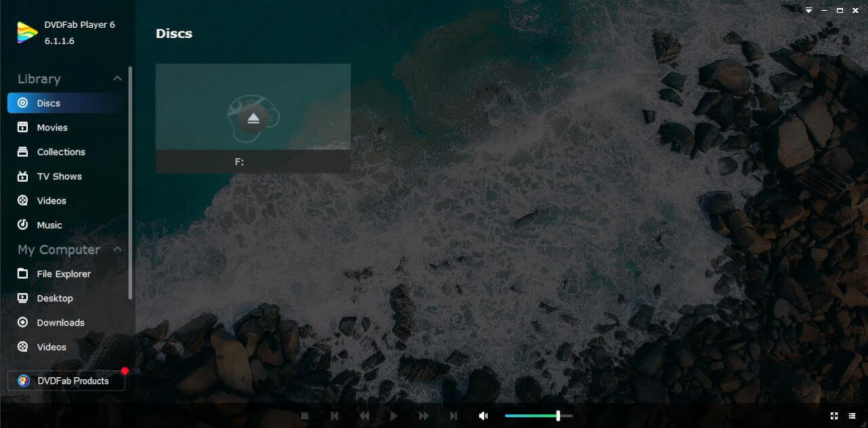Open Videos under My Computer
868x428 pixels.
66,347
